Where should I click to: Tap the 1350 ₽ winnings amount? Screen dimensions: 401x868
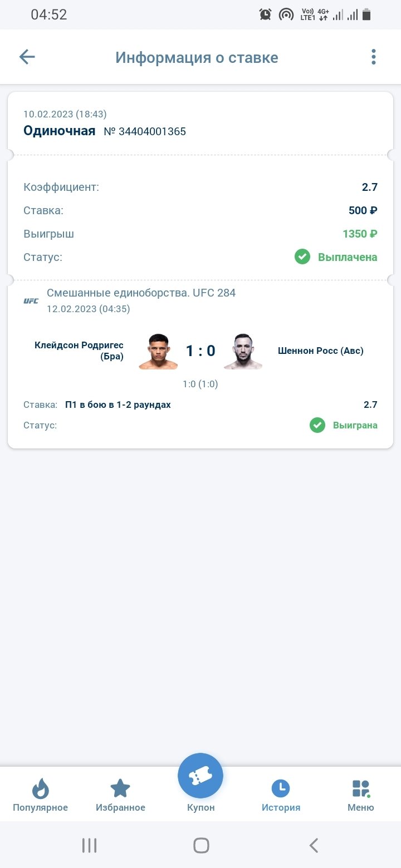click(x=360, y=234)
